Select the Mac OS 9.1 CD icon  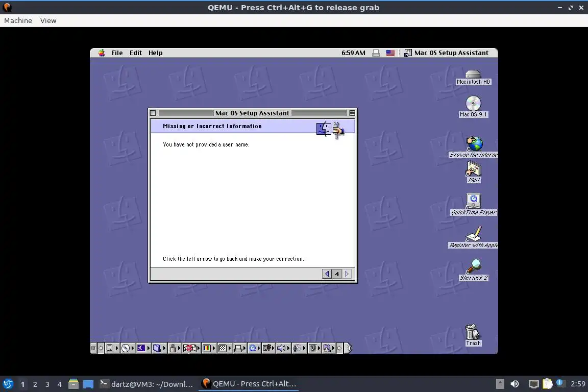[x=473, y=107]
